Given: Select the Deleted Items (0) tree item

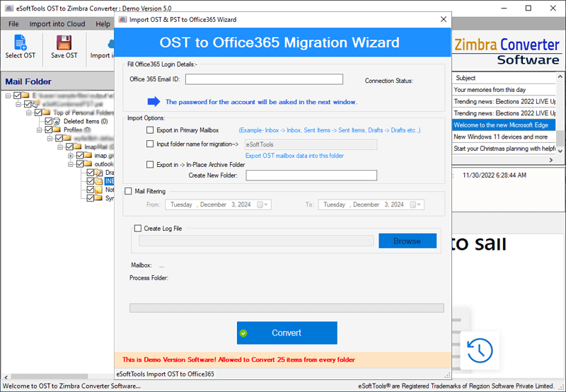Looking at the screenshot, I should point(86,121).
